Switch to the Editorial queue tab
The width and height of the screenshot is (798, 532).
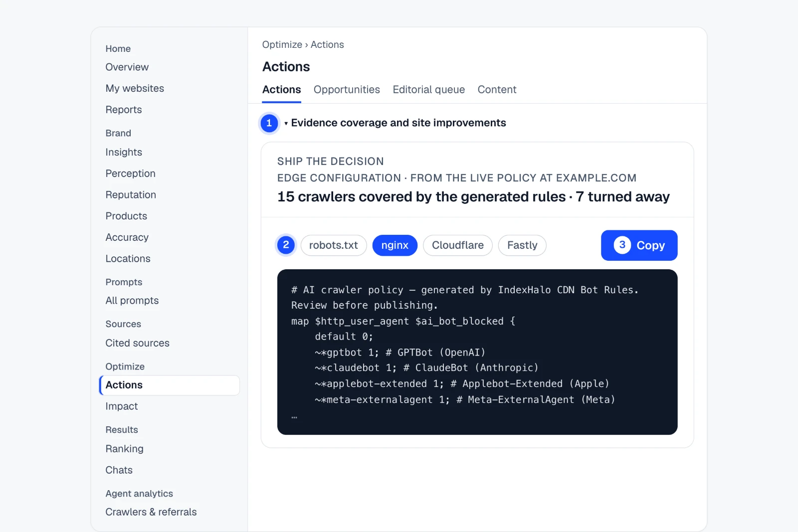428,90
